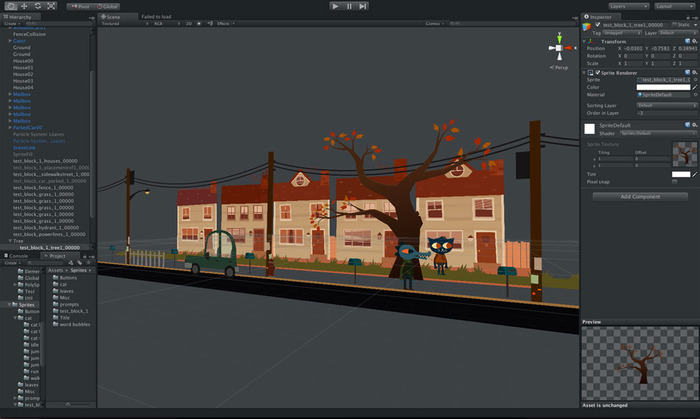Open the Tag dropdown (Untagged)
This screenshot has height=419, width=700.
pyautogui.click(x=622, y=33)
